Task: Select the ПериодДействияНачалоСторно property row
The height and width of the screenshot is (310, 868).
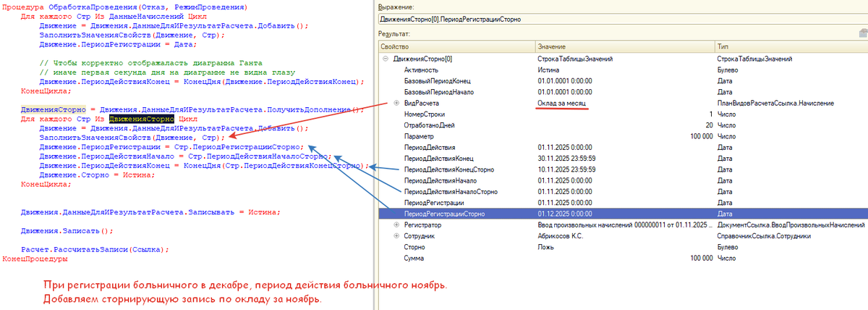Action: pos(622,192)
